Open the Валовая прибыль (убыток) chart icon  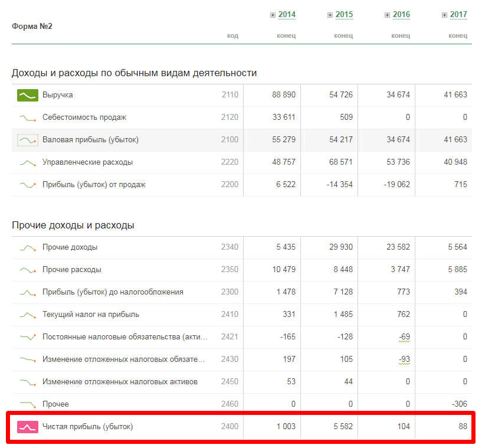(28, 140)
